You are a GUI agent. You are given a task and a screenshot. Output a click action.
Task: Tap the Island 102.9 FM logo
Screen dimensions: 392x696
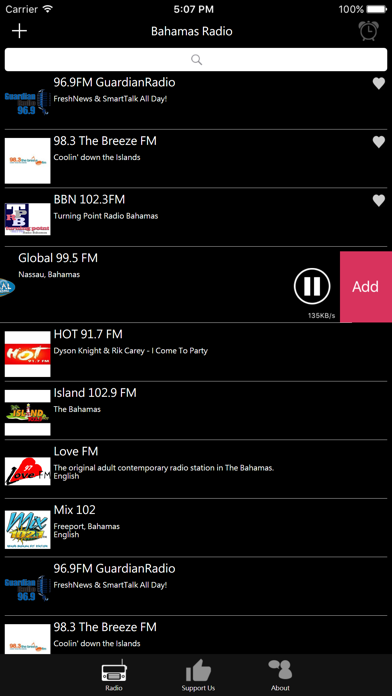(28, 413)
